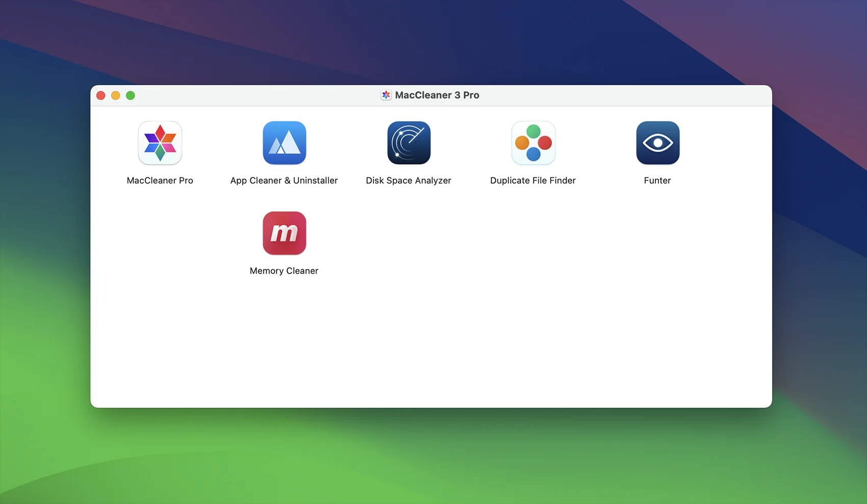
Task: Close the MacCleaner 3 Pro window
Action: pos(101,95)
